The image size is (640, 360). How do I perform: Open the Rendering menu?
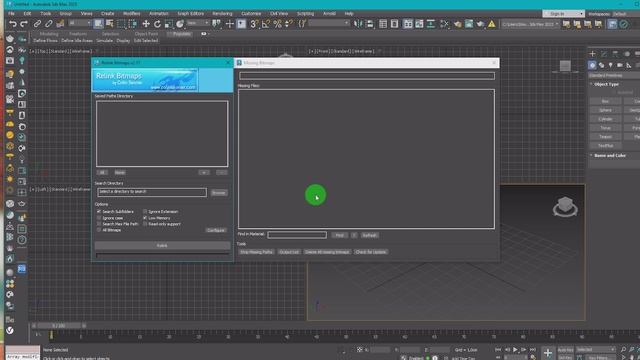tap(222, 13)
